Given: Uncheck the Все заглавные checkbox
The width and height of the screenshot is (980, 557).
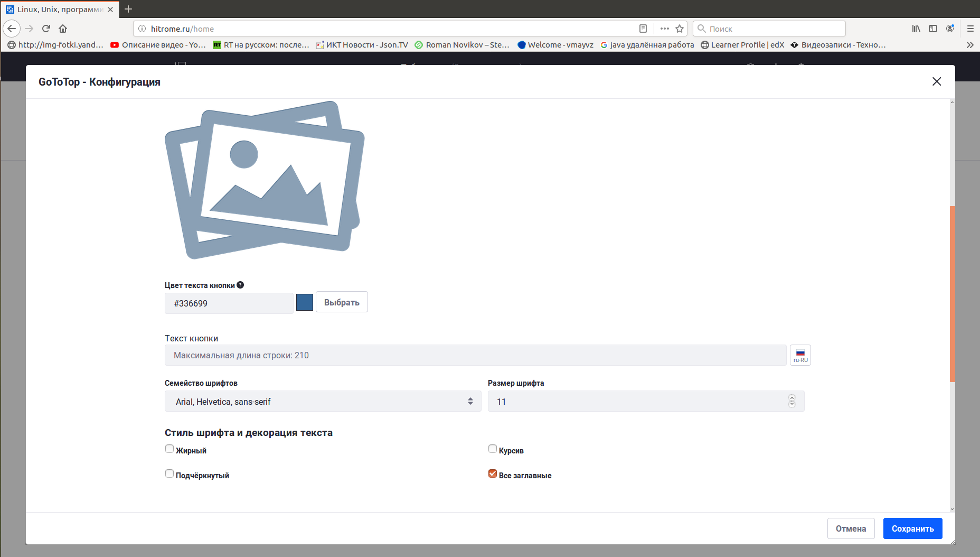Looking at the screenshot, I should [x=493, y=474].
